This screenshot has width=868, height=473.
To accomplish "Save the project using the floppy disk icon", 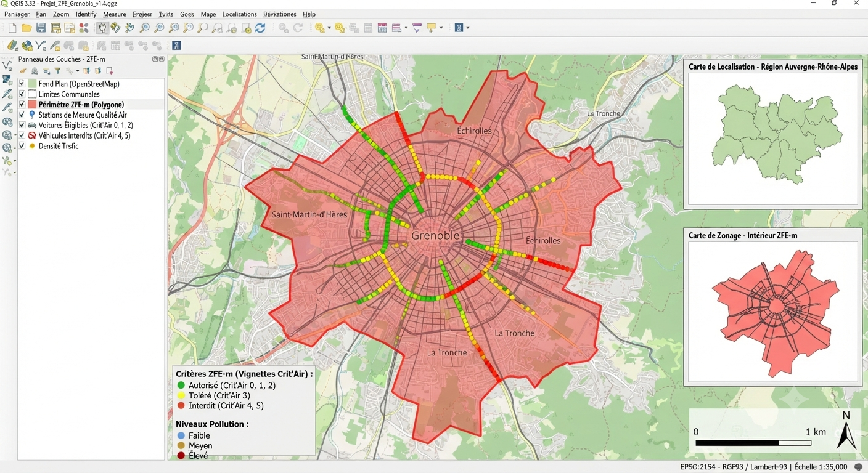I will click(x=41, y=28).
